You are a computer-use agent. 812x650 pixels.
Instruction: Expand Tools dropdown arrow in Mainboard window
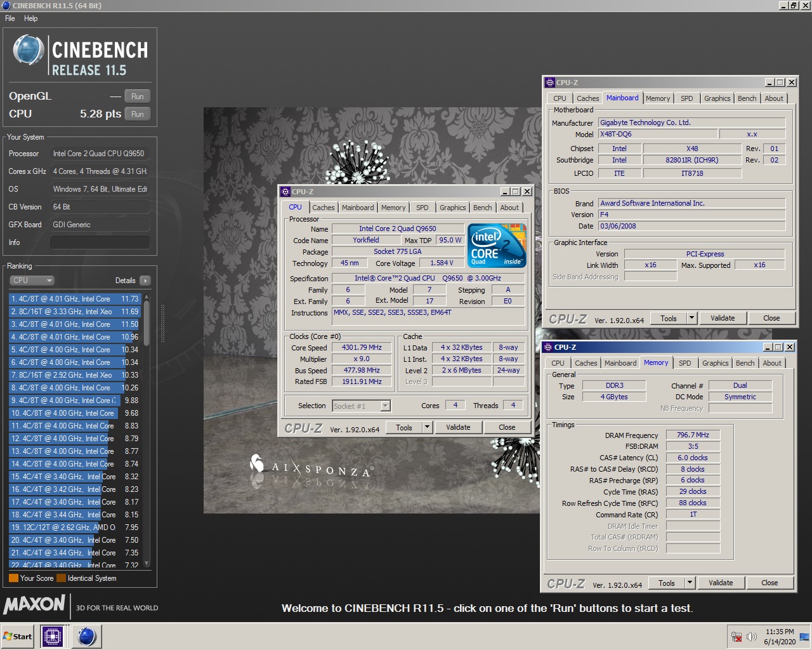pyautogui.click(x=692, y=318)
